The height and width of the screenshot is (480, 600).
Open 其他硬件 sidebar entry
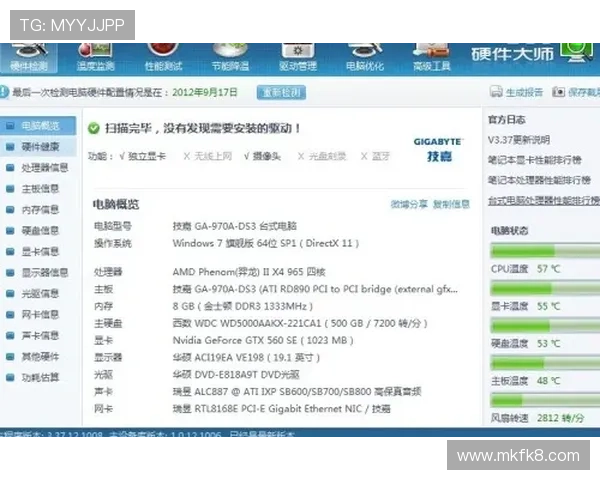pos(38,357)
